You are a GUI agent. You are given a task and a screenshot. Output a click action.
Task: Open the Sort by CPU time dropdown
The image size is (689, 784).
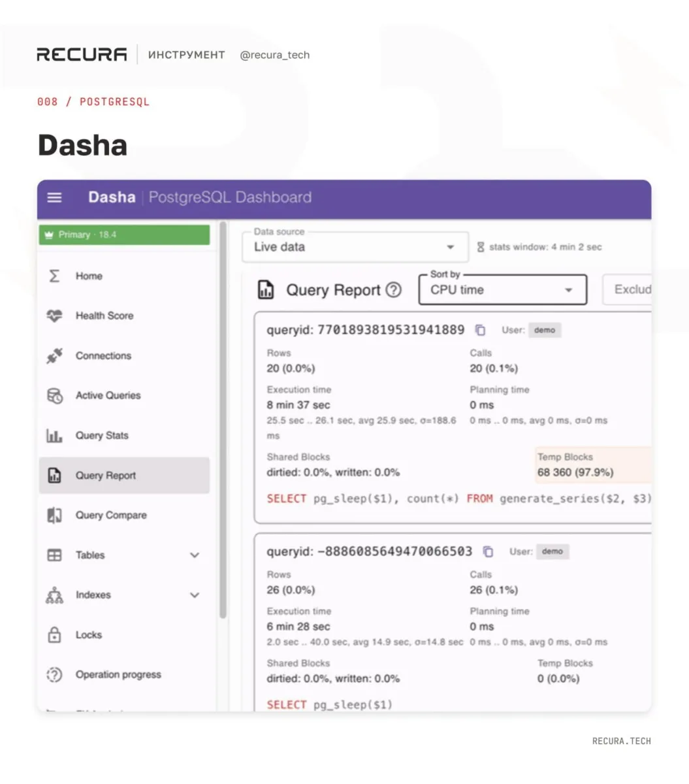pos(503,289)
